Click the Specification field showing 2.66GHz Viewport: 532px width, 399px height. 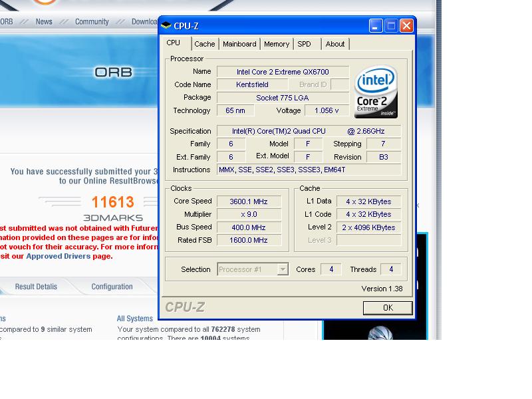click(309, 131)
